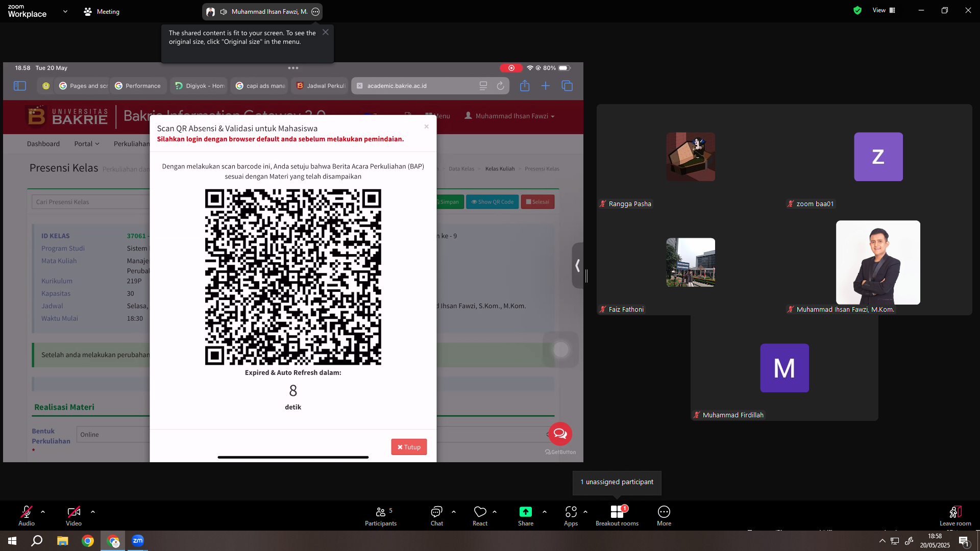The height and width of the screenshot is (551, 980).
Task: Collapse the participant gallery side panel
Action: [x=577, y=265]
